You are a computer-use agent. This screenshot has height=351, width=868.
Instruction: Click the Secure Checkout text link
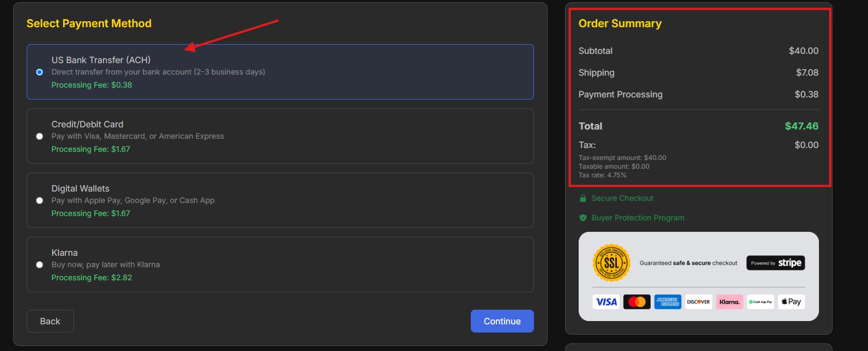622,198
